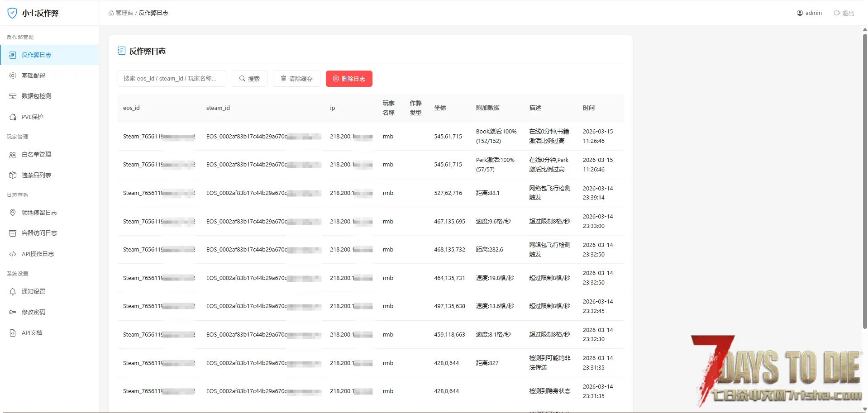
Task: Click the red 删除日志 button
Action: pos(349,79)
